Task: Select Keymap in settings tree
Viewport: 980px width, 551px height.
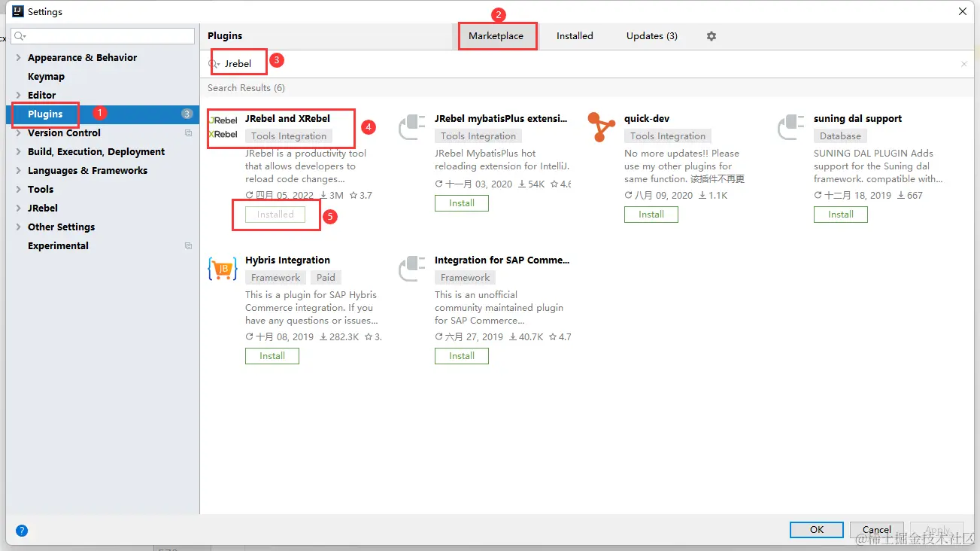Action: click(46, 77)
